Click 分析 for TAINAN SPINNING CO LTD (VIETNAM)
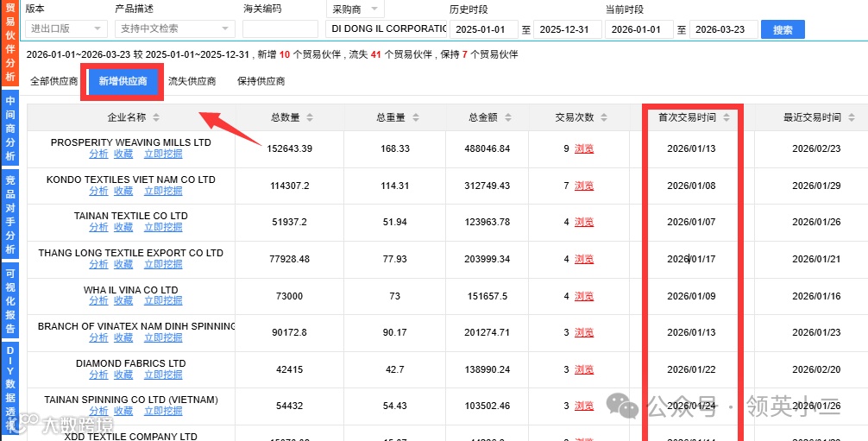The image size is (868, 441). click(x=98, y=411)
